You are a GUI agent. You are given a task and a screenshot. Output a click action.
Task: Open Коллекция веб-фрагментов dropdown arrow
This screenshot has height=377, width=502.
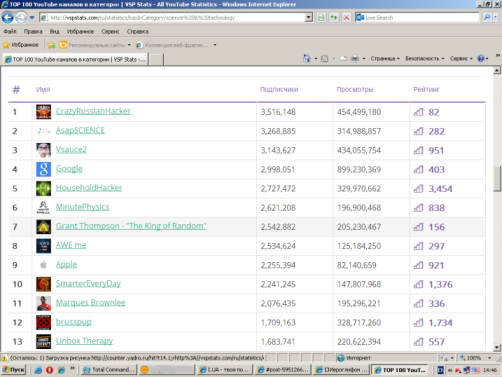(x=215, y=45)
